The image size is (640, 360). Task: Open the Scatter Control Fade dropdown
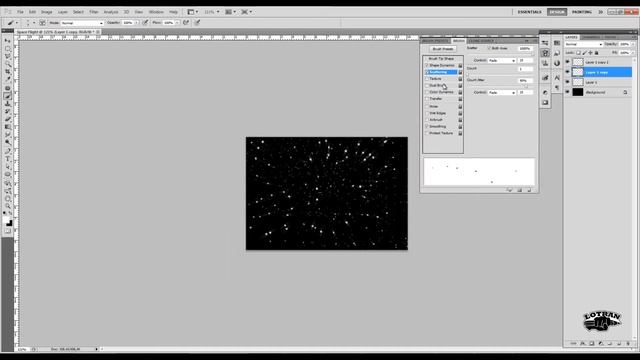pos(502,60)
